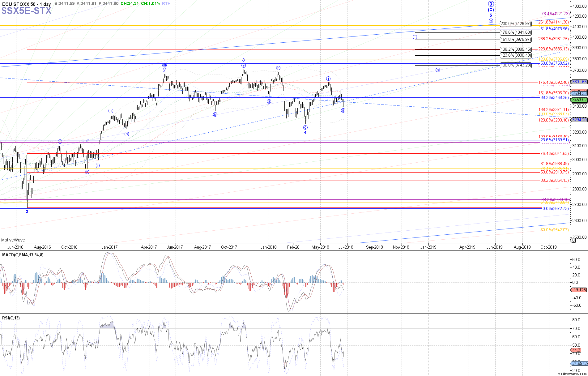Click the 50.0%(2542.07) yellow Fibonacci label
Image resolution: width=588 pixels, height=376 pixels.
coord(554,230)
